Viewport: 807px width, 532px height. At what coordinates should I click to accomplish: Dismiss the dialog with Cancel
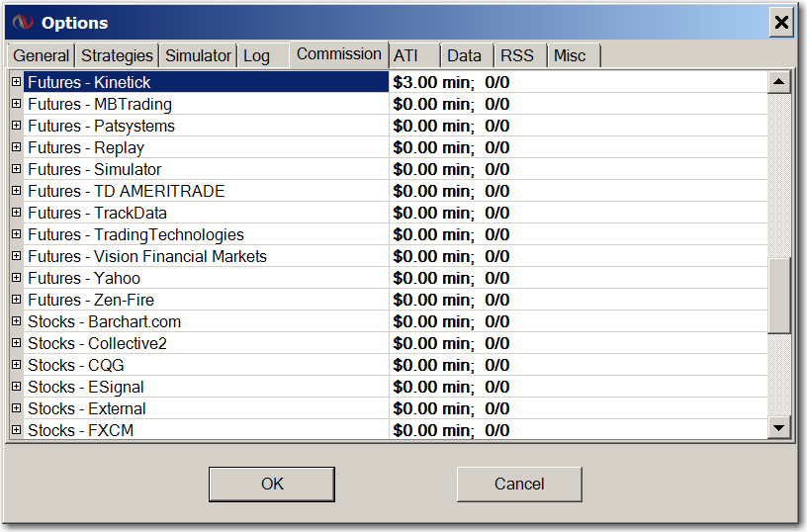pos(519,485)
